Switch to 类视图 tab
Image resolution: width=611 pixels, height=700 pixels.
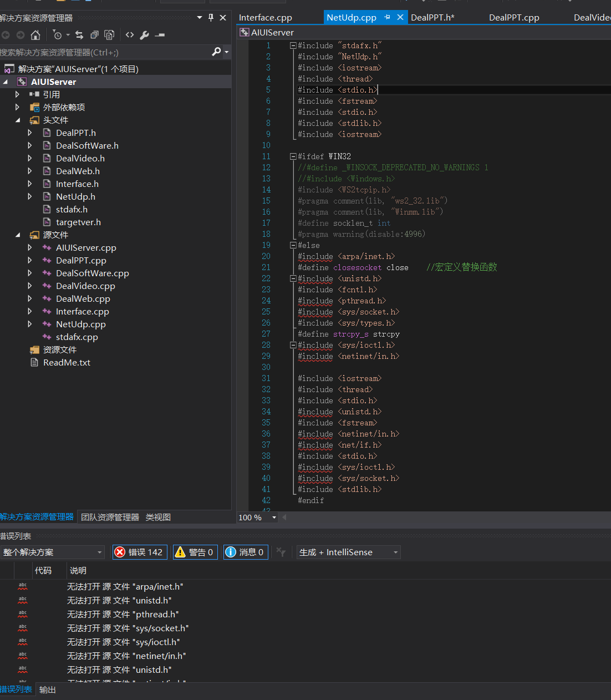coord(158,517)
